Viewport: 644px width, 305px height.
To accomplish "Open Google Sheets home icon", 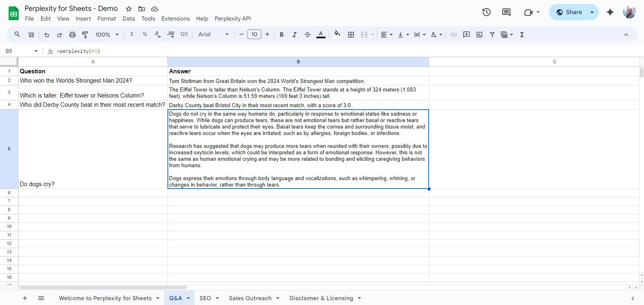I will [14, 13].
